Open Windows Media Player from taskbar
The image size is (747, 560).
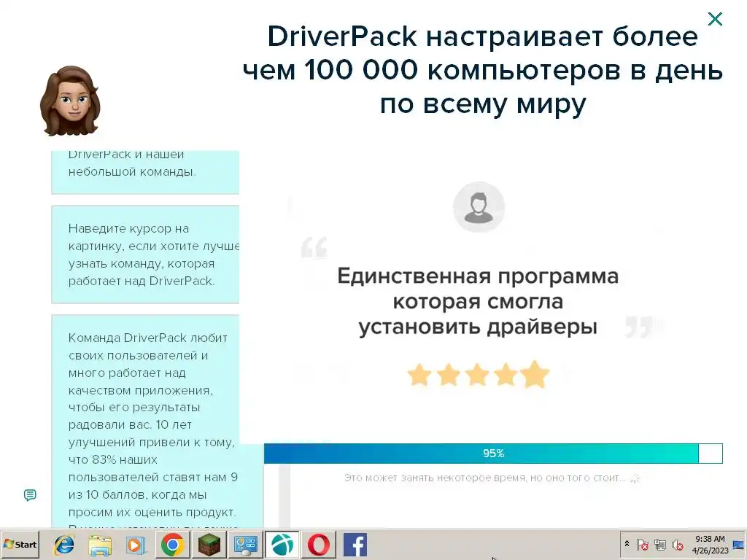pos(136,545)
